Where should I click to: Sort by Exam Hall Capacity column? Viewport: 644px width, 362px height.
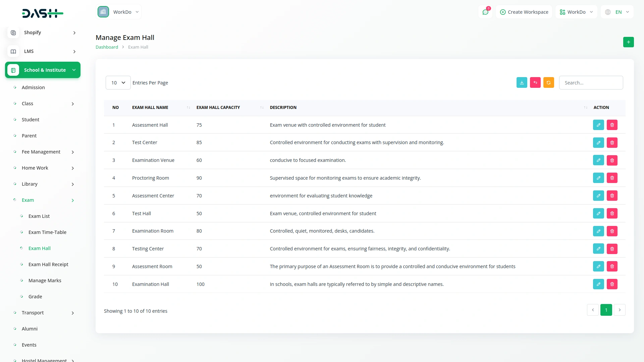(262, 108)
